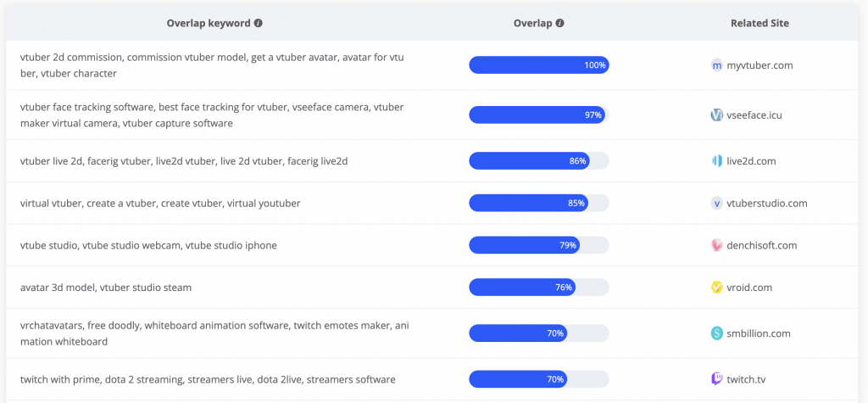
Task: Click the purple Twitch logo icon
Action: pos(717,380)
